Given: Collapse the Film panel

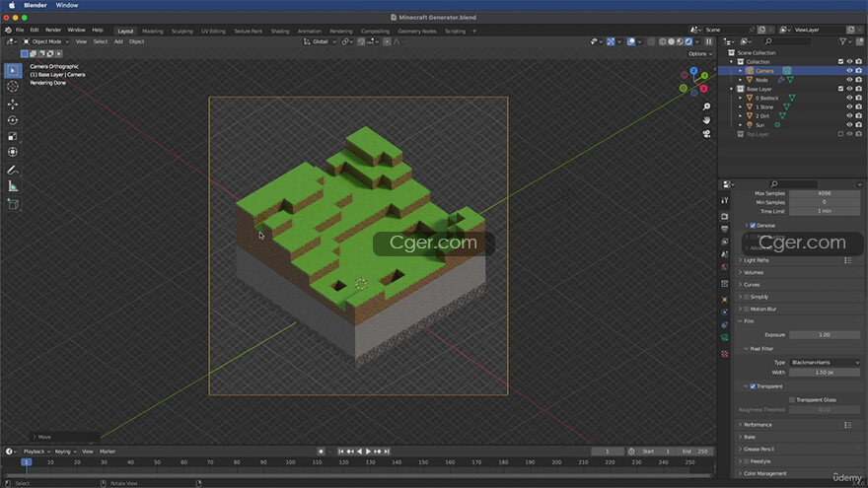Looking at the screenshot, I should 749,321.
